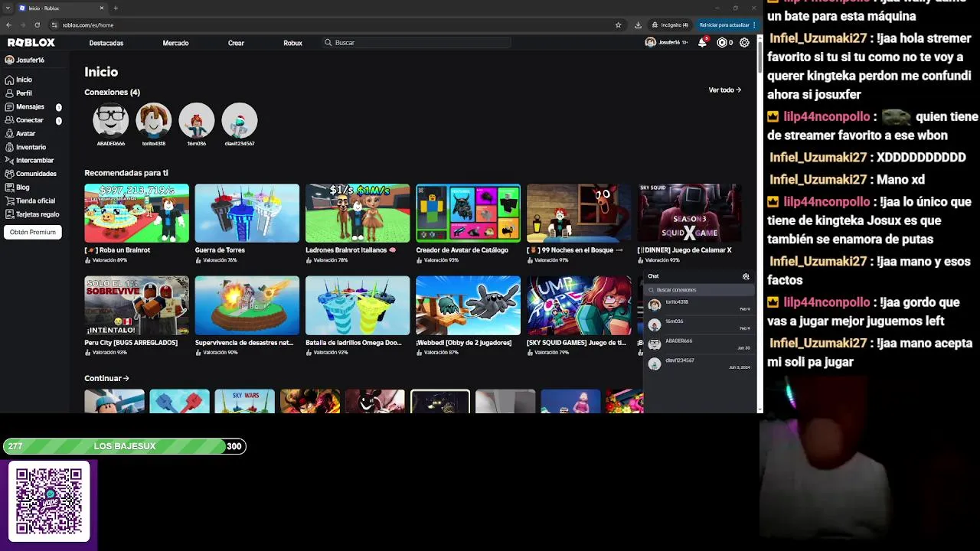980x551 pixels.
Task: Click the Roblox logo in the header
Action: click(31, 43)
